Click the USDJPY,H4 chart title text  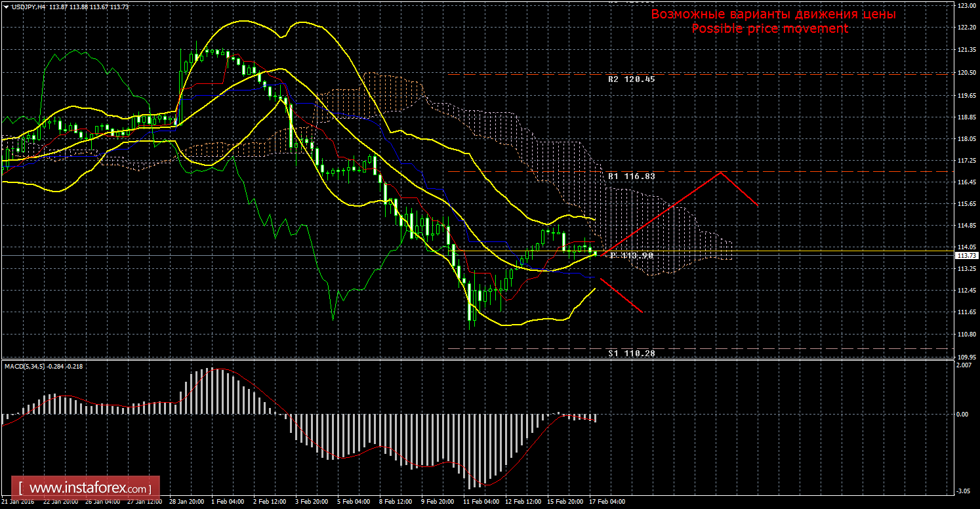28,6
